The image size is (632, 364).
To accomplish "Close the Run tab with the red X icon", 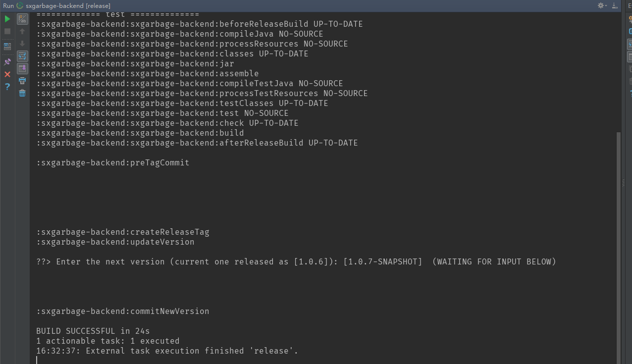I will click(x=7, y=74).
